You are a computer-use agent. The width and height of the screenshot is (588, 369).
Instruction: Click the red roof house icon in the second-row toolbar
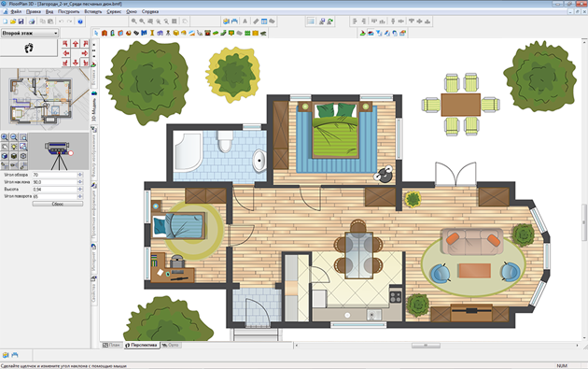[x=371, y=33]
